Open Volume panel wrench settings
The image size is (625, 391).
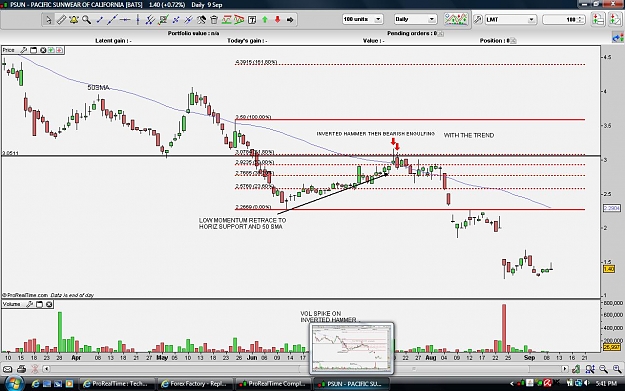pyautogui.click(x=29, y=305)
